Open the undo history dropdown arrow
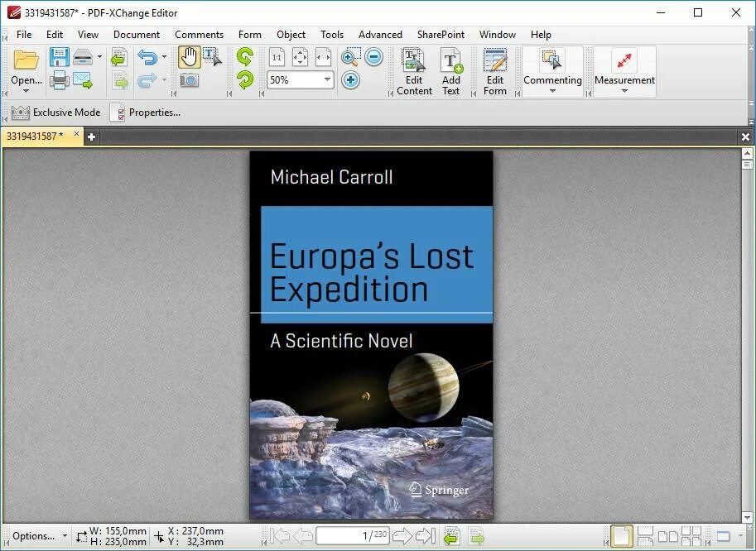 click(x=164, y=57)
